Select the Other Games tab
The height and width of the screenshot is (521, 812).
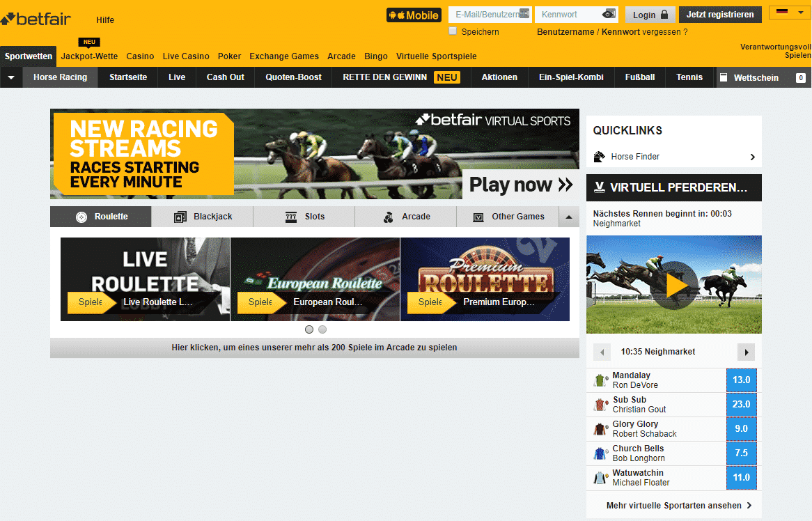(x=508, y=217)
